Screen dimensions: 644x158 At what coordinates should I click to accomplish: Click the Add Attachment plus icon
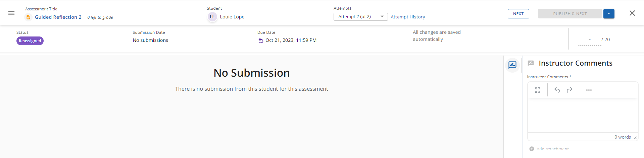[532, 149]
